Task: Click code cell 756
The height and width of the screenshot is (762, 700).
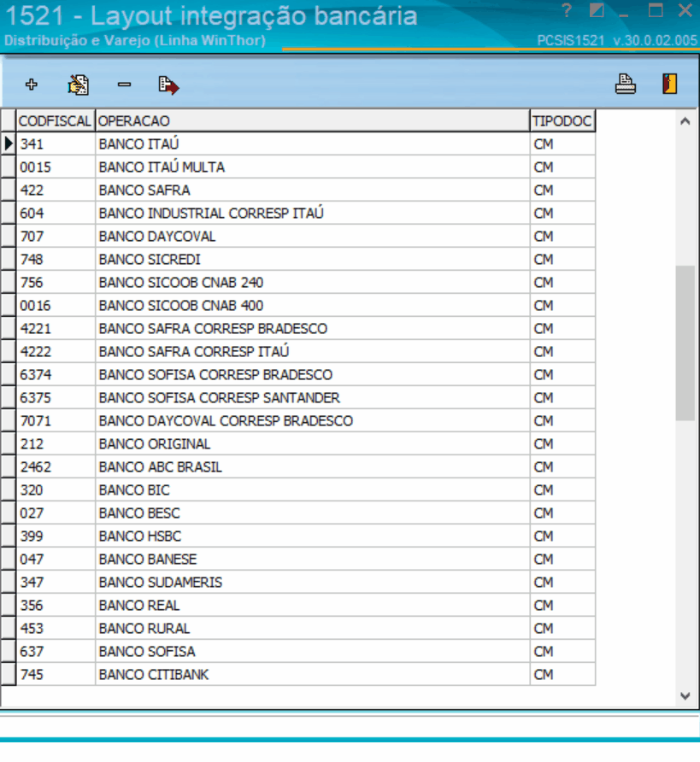Action: point(56,283)
